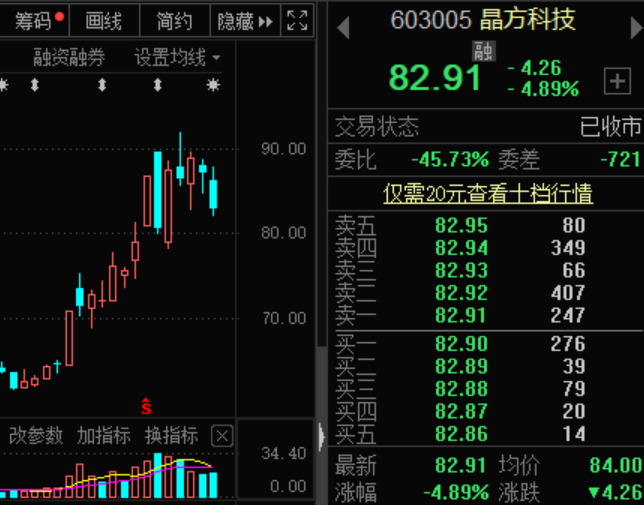
Task: Click 涨幅 value -4.89% at bottom
Action: click(456, 492)
